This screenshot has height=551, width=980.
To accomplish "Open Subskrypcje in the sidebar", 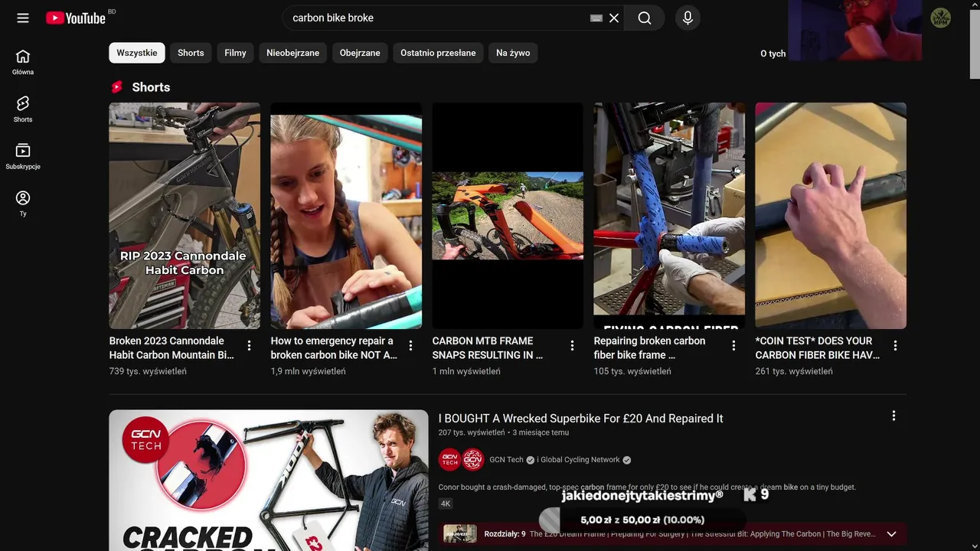I will click(23, 157).
